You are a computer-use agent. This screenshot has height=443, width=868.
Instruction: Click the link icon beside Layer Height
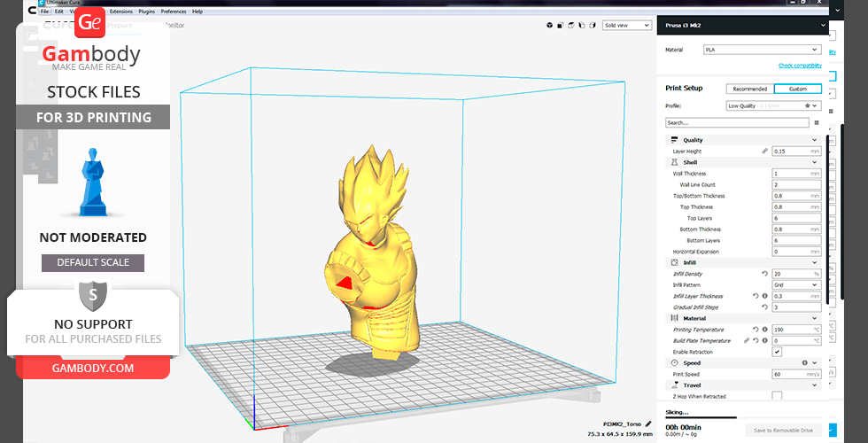point(764,152)
